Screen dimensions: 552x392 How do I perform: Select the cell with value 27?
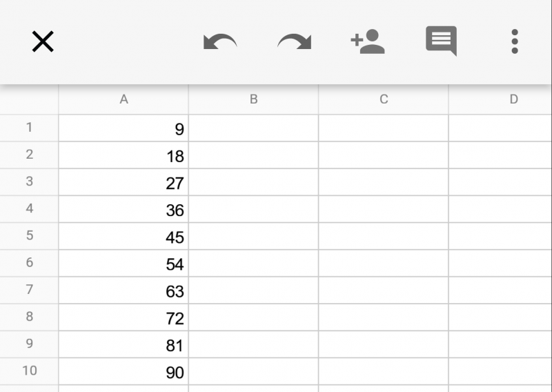tap(124, 183)
